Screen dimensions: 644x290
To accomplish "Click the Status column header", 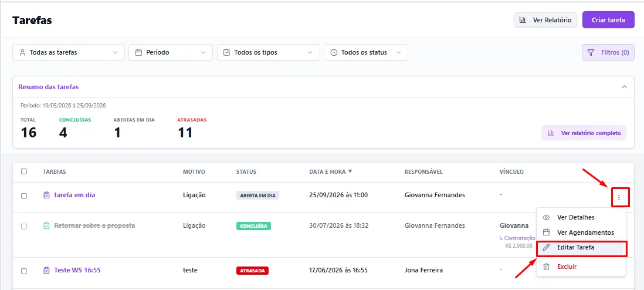I will [246, 172].
